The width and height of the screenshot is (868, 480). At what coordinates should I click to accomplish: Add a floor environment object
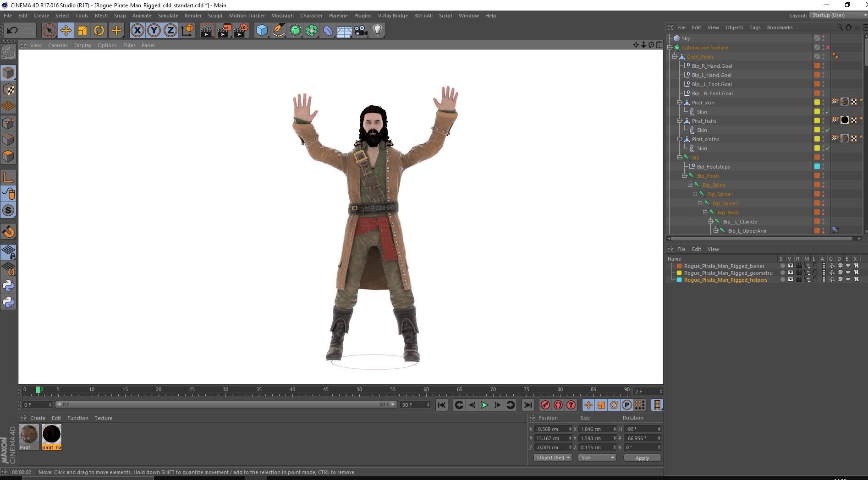[345, 31]
